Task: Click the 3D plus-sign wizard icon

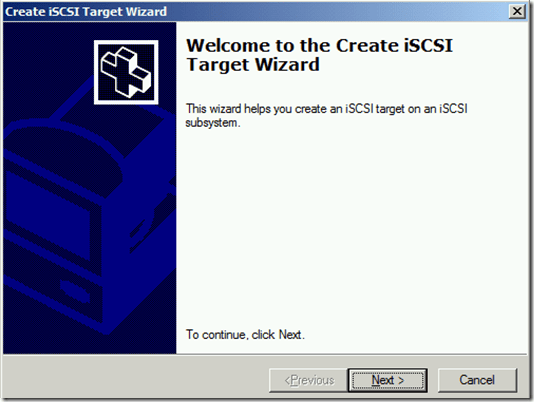Action: click(x=126, y=72)
